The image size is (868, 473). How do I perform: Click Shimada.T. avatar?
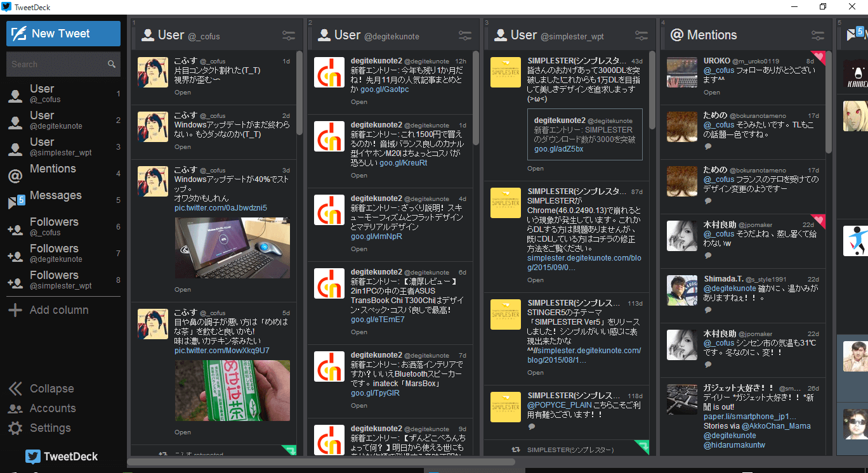(682, 290)
